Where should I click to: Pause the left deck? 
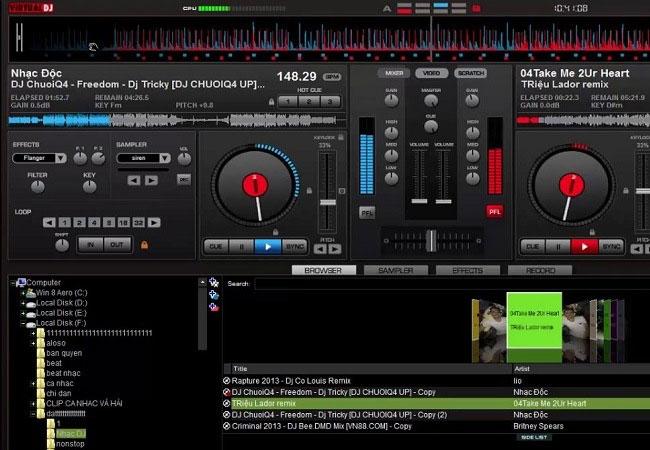coord(242,247)
